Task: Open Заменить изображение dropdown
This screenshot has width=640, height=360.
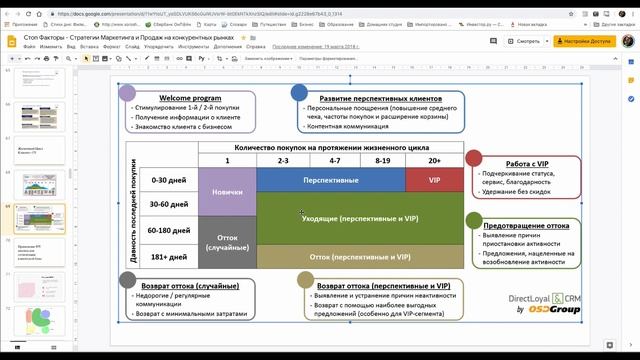Action: click(269, 59)
